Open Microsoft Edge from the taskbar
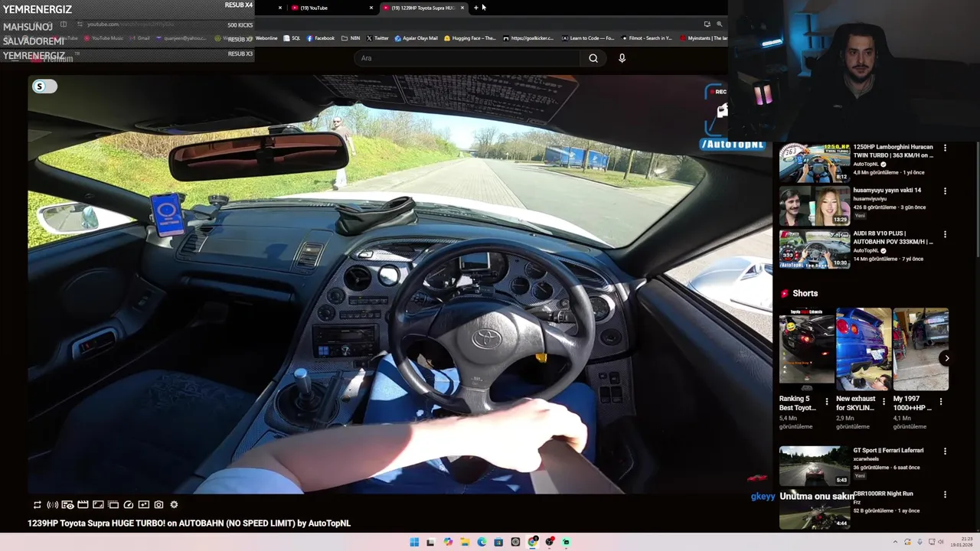 [x=482, y=542]
